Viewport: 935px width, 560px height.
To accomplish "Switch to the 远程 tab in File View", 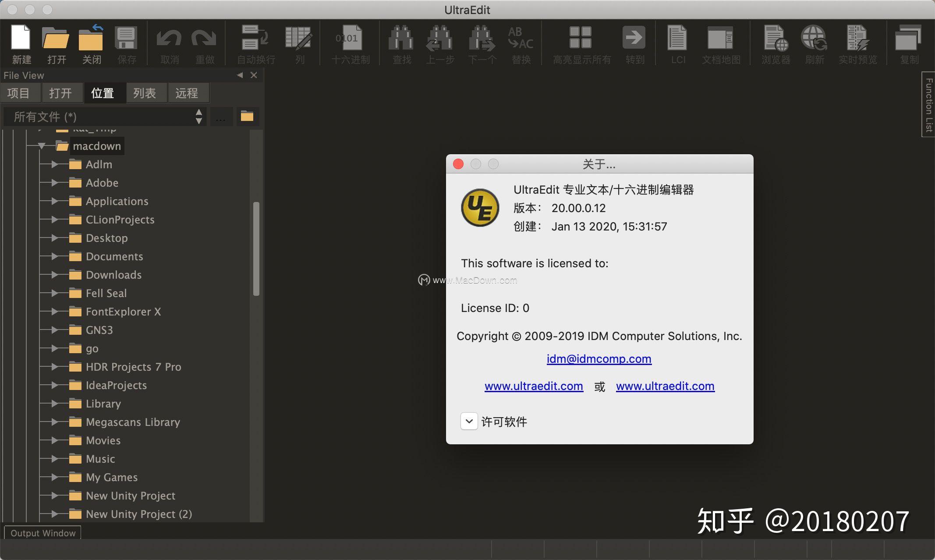I will point(188,92).
